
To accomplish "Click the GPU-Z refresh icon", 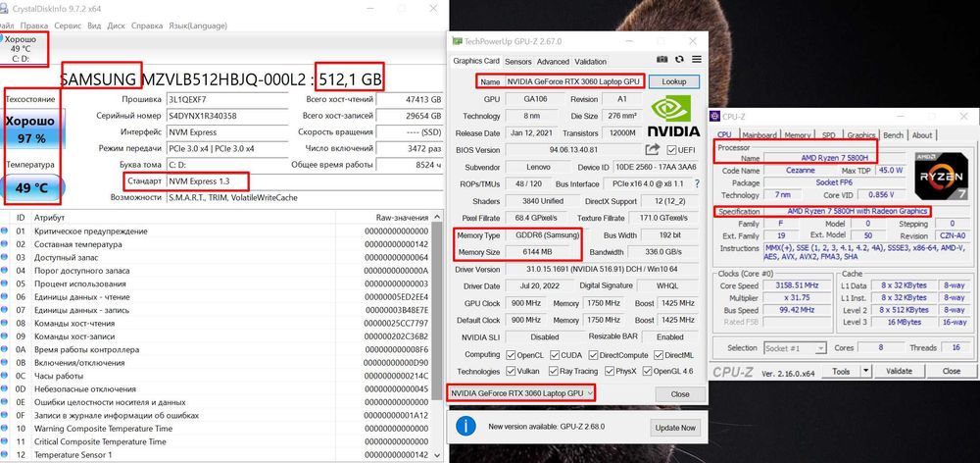I will (679, 60).
